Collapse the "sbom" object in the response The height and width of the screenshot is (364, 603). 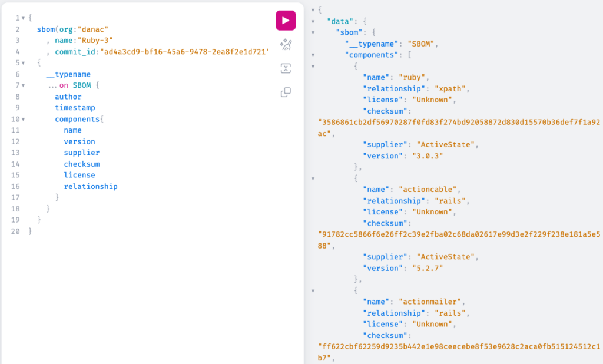point(313,32)
